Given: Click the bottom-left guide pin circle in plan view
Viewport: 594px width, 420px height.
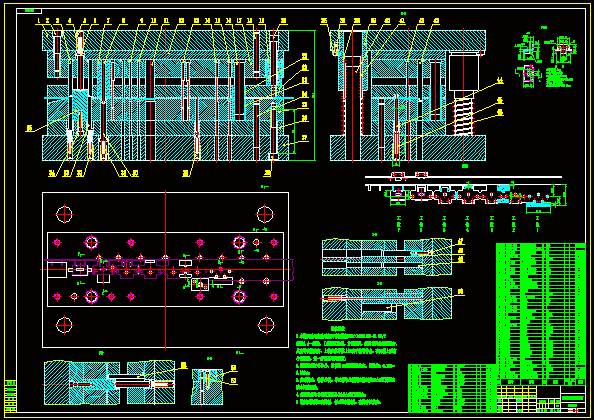Looking at the screenshot, I should pos(64,325).
